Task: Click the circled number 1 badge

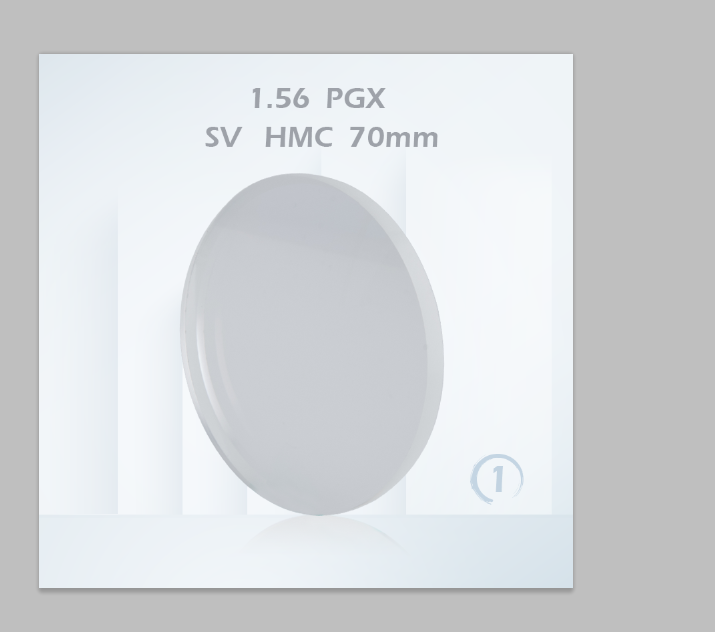Action: click(x=497, y=479)
